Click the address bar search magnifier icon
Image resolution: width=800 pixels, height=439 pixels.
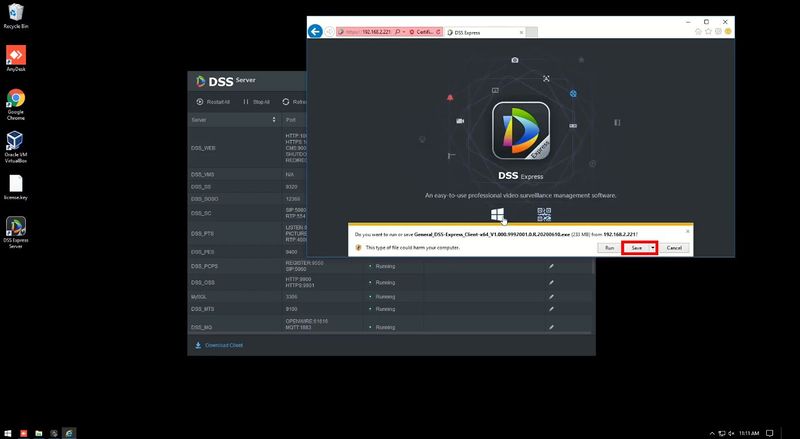397,32
